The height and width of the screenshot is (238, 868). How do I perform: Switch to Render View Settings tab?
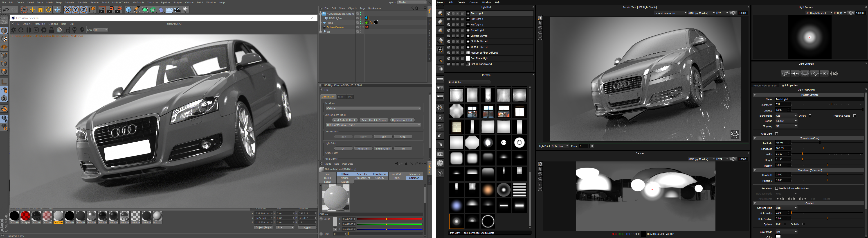point(765,85)
